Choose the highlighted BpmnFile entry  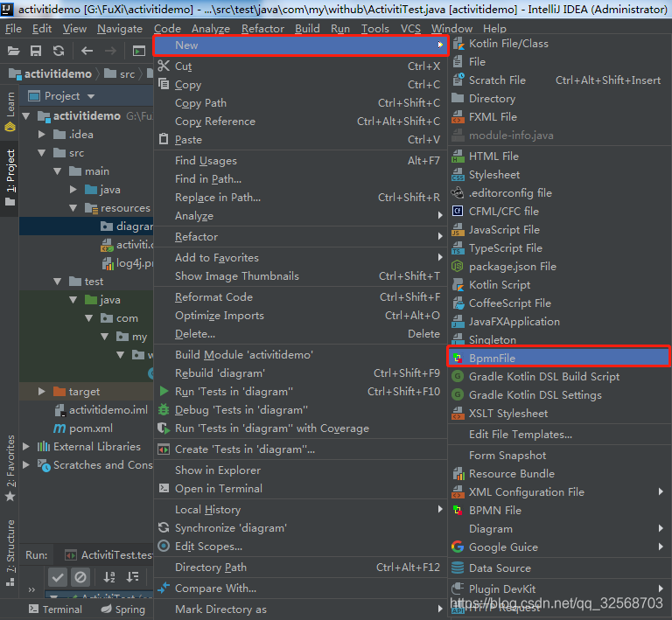pyautogui.click(x=559, y=359)
